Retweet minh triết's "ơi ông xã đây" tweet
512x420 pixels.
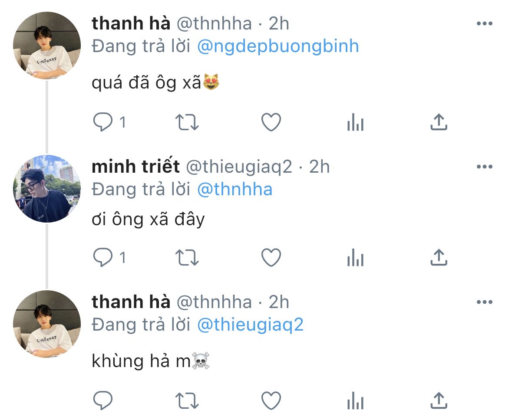click(x=188, y=258)
